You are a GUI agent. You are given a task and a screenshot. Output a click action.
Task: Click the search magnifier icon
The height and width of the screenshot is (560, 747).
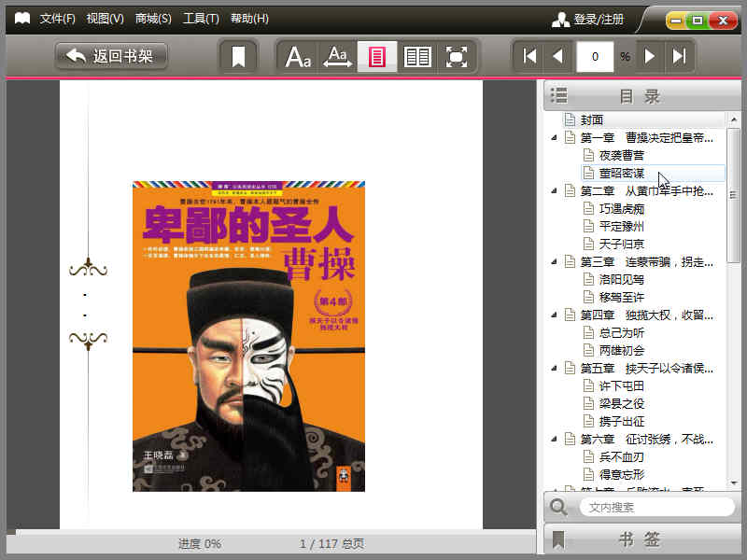click(x=558, y=507)
